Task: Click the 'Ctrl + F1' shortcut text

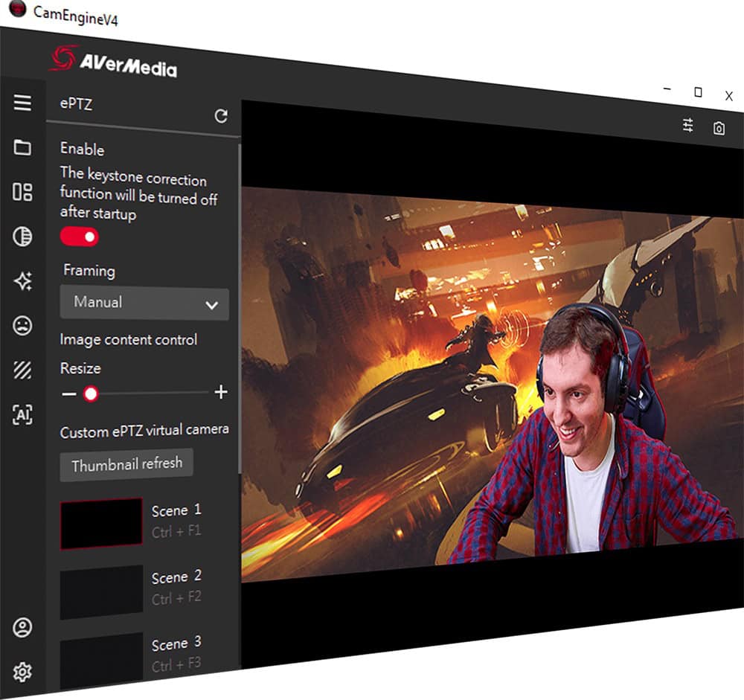Action: tap(176, 532)
